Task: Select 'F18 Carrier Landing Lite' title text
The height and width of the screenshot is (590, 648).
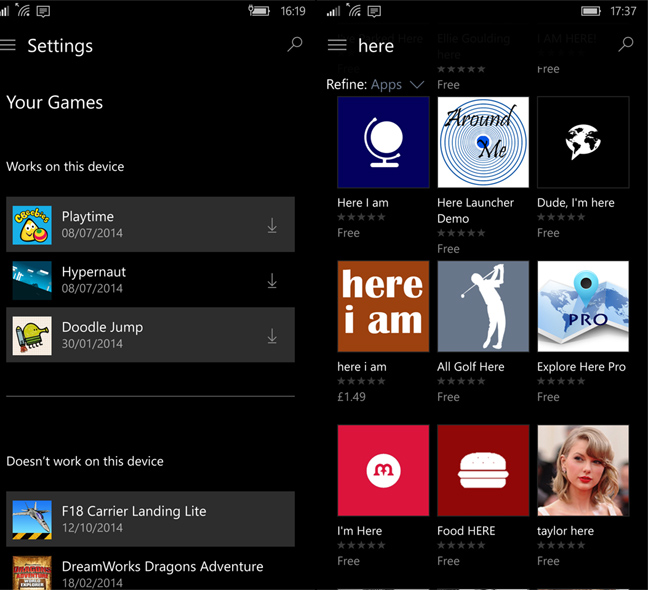Action: pyautogui.click(x=134, y=511)
